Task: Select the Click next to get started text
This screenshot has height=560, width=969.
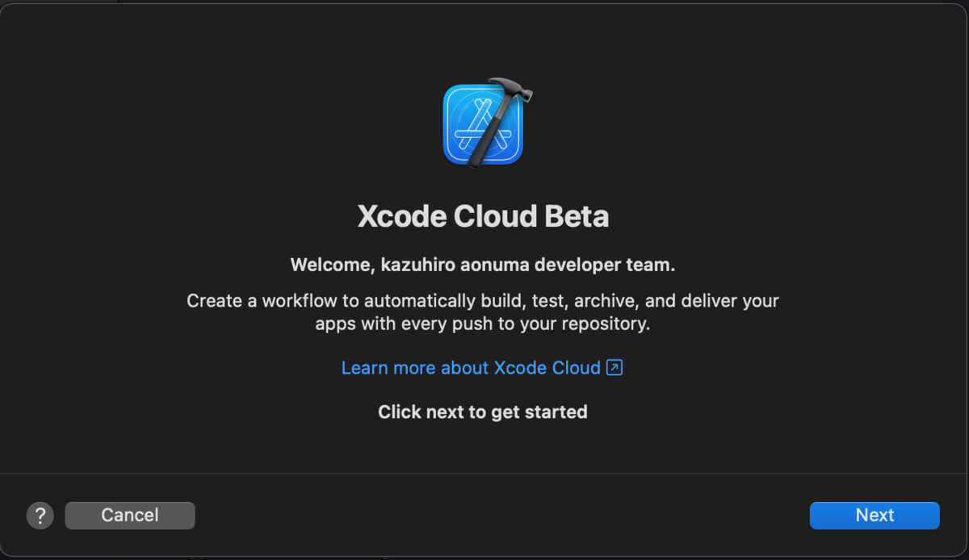Action: click(482, 412)
